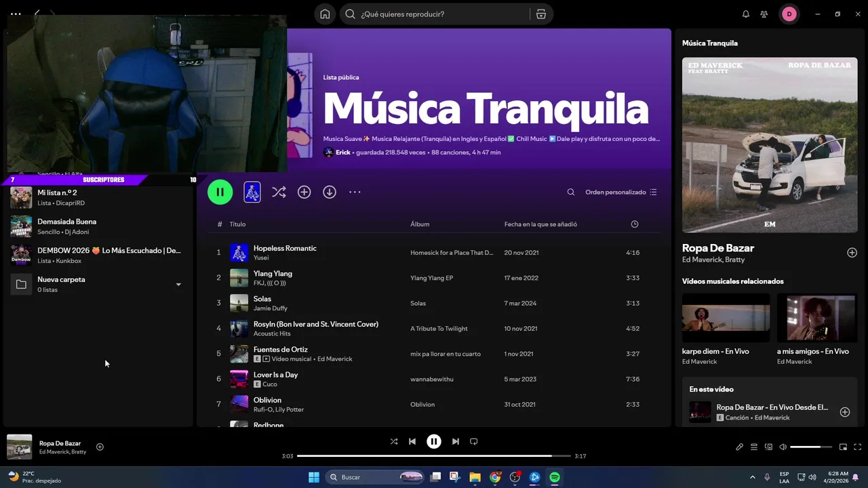
Task: Pause playback in the player bar
Action: (434, 441)
